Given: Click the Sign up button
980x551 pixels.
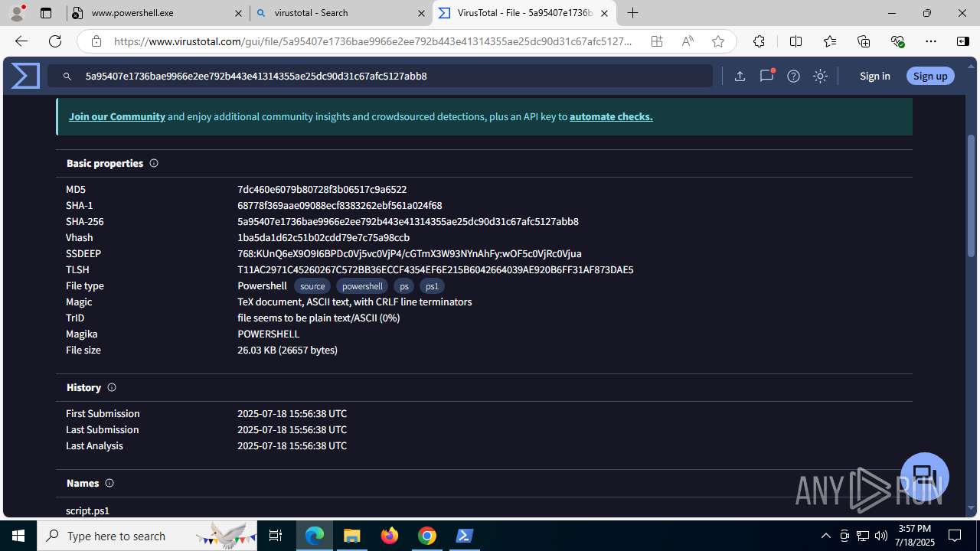Looking at the screenshot, I should pyautogui.click(x=930, y=76).
